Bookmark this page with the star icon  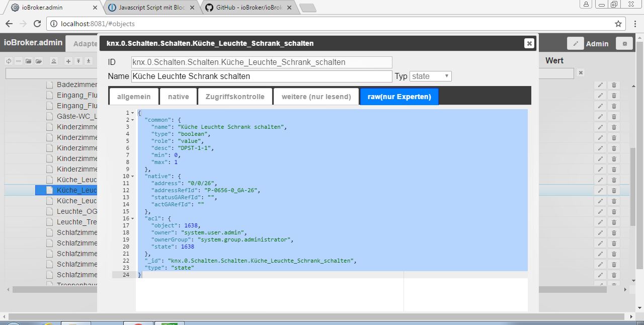[618, 24]
